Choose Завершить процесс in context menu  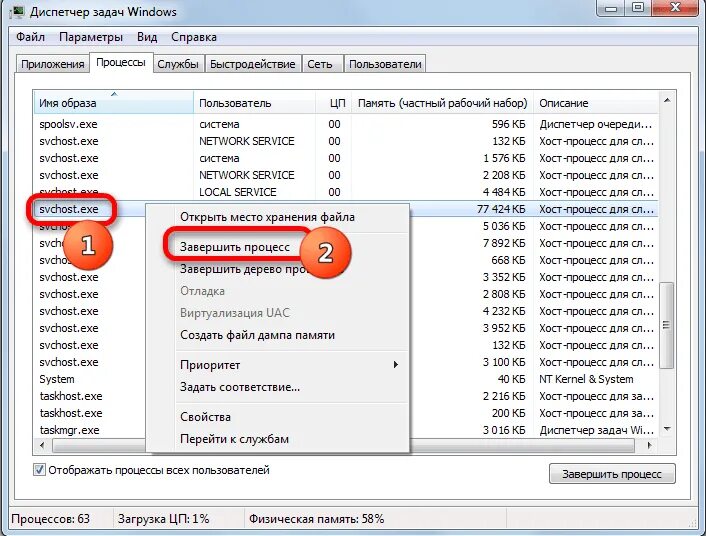pyautogui.click(x=235, y=247)
